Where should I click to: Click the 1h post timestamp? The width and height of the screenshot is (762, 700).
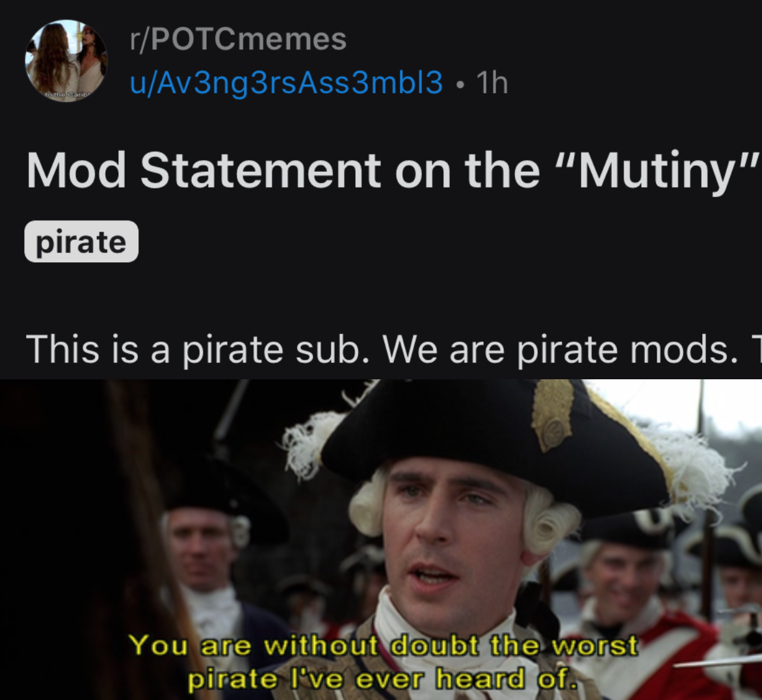pos(493,83)
